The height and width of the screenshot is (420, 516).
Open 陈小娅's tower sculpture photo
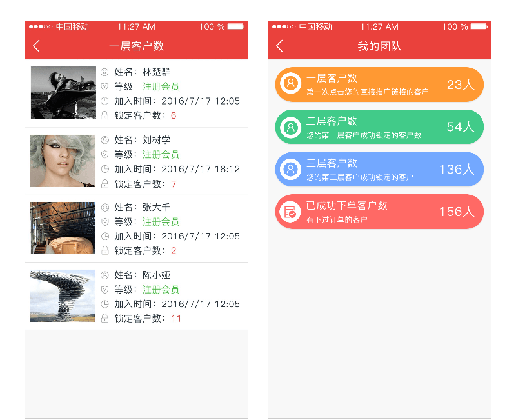(x=62, y=296)
